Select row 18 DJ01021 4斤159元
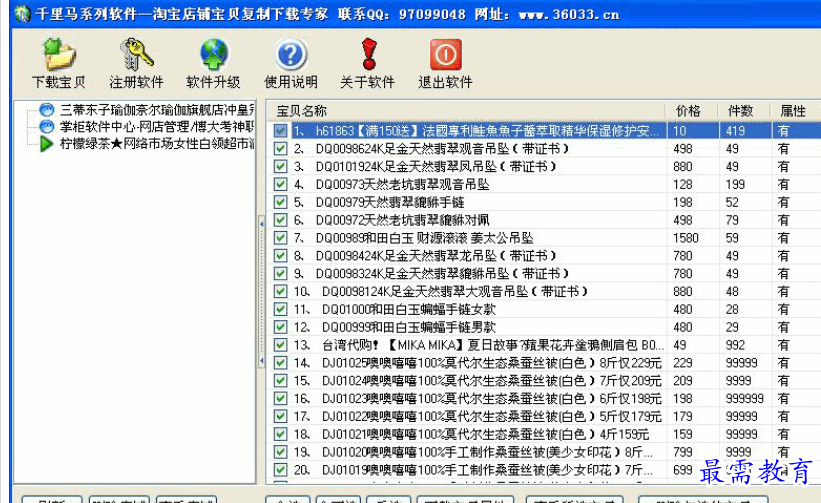Viewport: 821px width, 503px height. pos(545,434)
